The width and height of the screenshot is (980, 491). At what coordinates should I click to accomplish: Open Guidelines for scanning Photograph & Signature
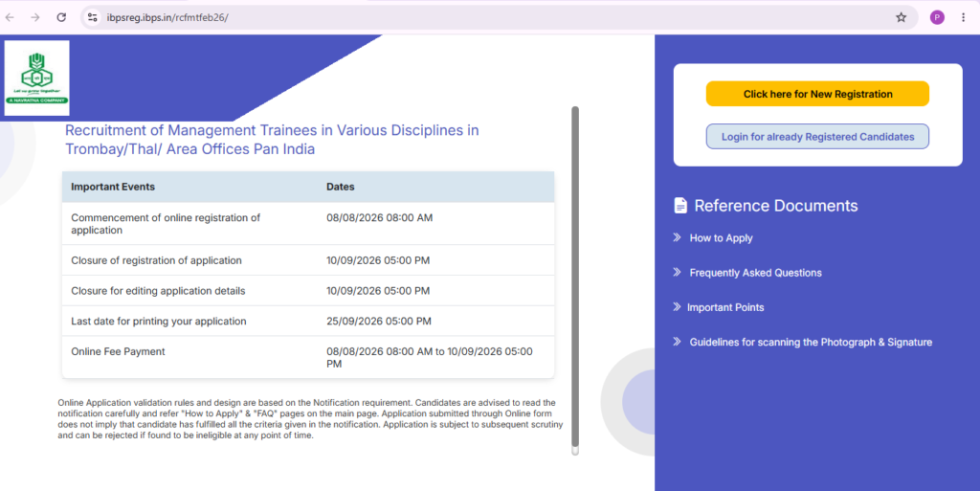[x=811, y=342]
